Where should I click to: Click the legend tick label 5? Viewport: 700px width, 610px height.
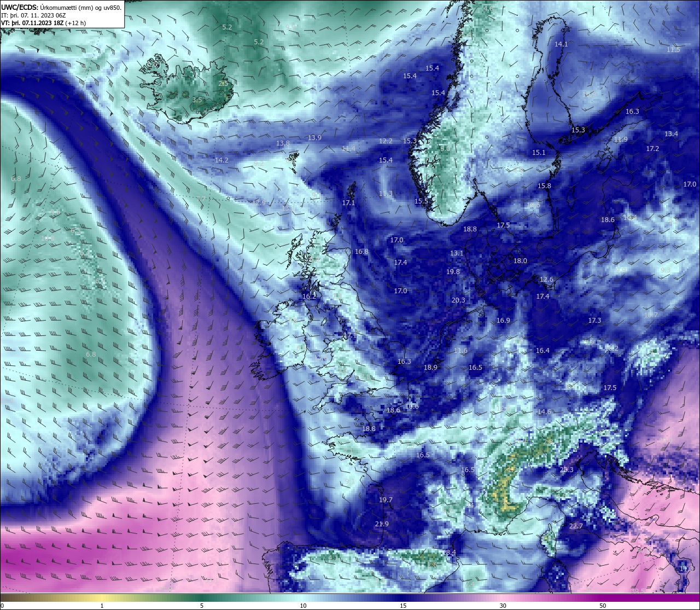pos(202,606)
